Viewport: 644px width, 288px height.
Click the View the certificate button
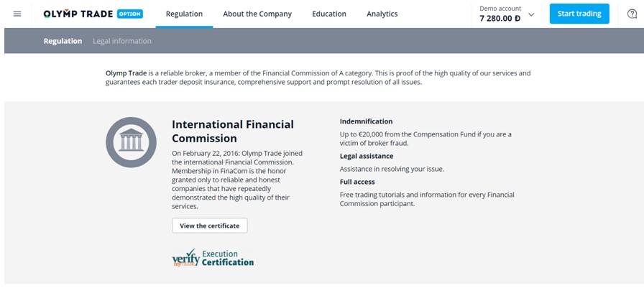tap(209, 226)
